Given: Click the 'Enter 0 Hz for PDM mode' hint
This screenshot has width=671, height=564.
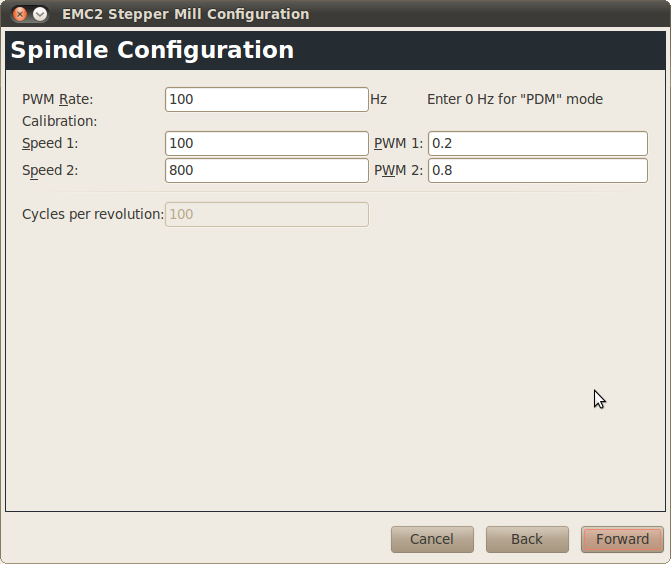Looking at the screenshot, I should click(x=515, y=99).
